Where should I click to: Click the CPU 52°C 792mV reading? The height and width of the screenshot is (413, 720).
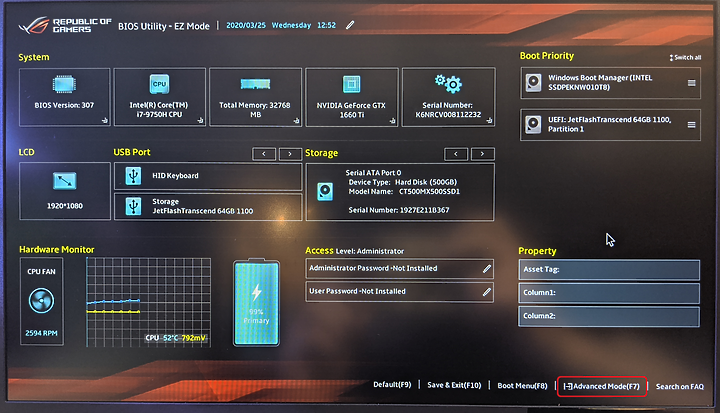175,338
